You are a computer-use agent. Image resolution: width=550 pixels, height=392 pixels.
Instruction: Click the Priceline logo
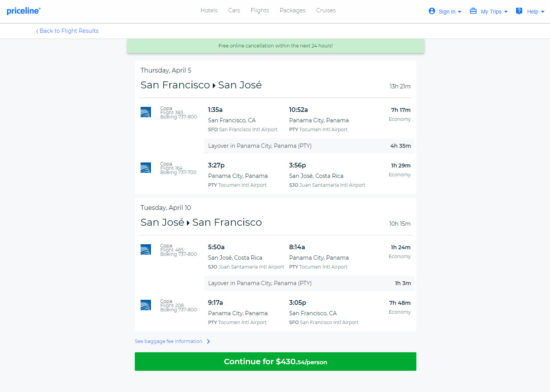pos(24,11)
